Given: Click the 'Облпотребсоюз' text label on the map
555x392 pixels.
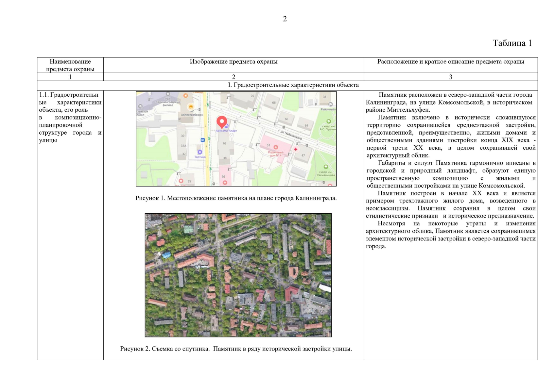Looking at the screenshot, I should click(x=192, y=115).
